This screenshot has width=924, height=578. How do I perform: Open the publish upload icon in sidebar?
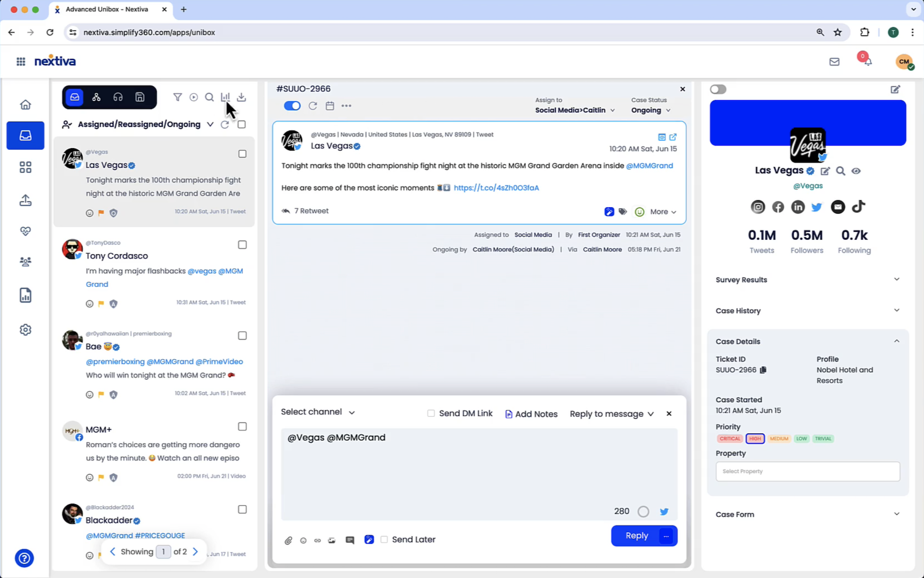[25, 200]
